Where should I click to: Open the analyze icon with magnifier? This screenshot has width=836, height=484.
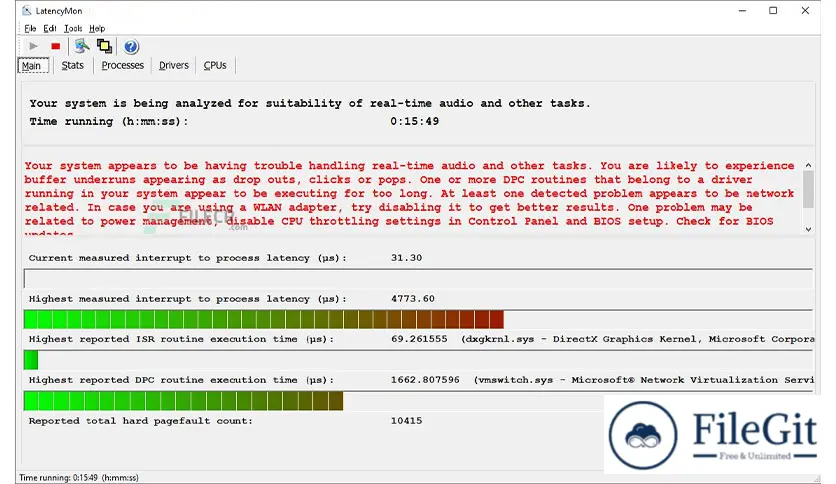tap(82, 46)
